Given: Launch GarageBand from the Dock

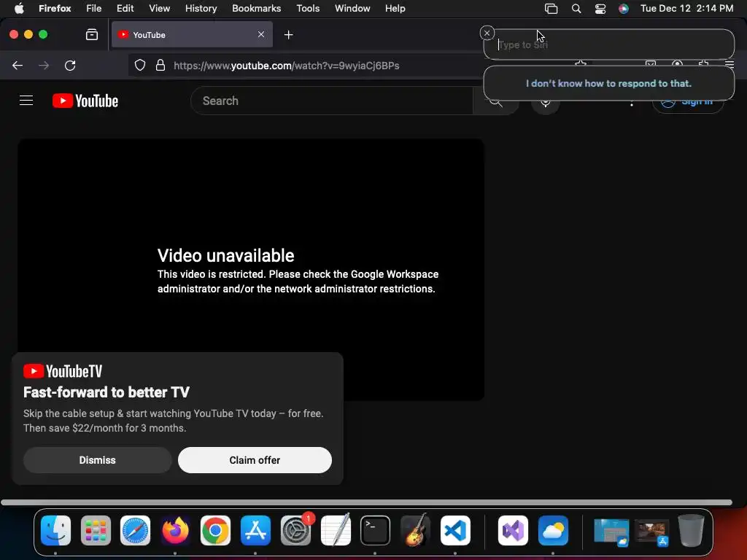Looking at the screenshot, I should click(x=415, y=530).
